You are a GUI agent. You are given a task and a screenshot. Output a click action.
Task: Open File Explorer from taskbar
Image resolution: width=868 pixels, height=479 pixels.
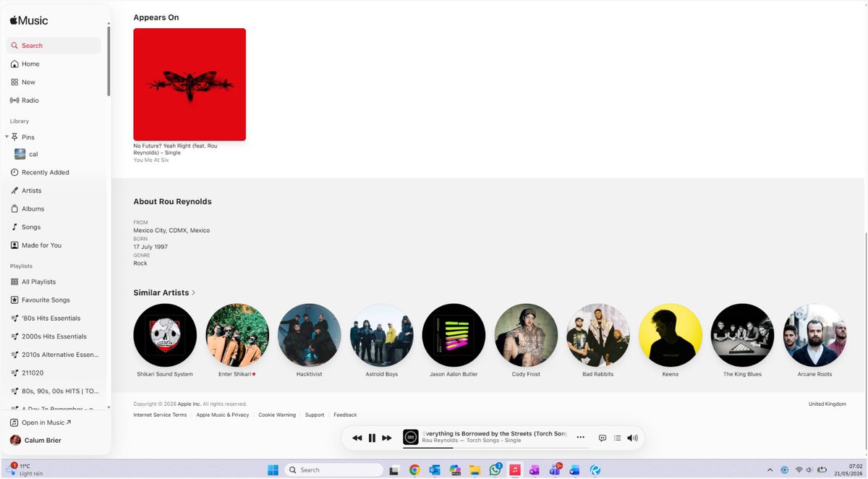click(475, 470)
